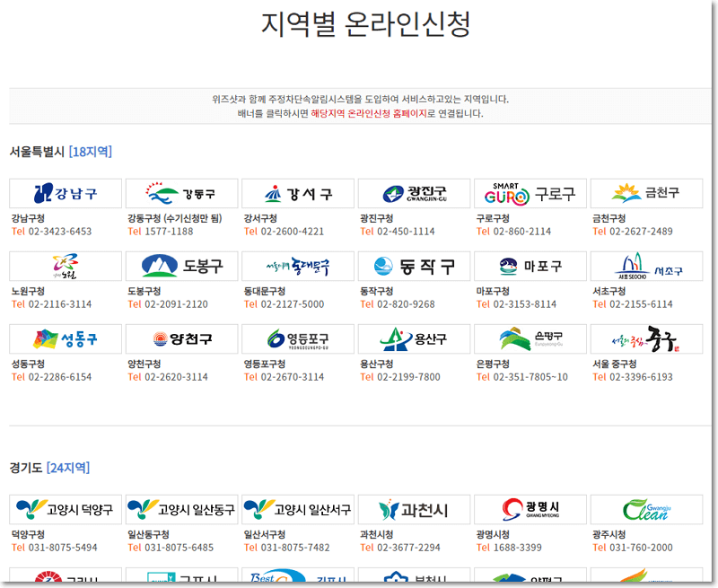This screenshot has height=588, width=718.
Task: Click the 양천구 banner
Action: click(x=182, y=339)
